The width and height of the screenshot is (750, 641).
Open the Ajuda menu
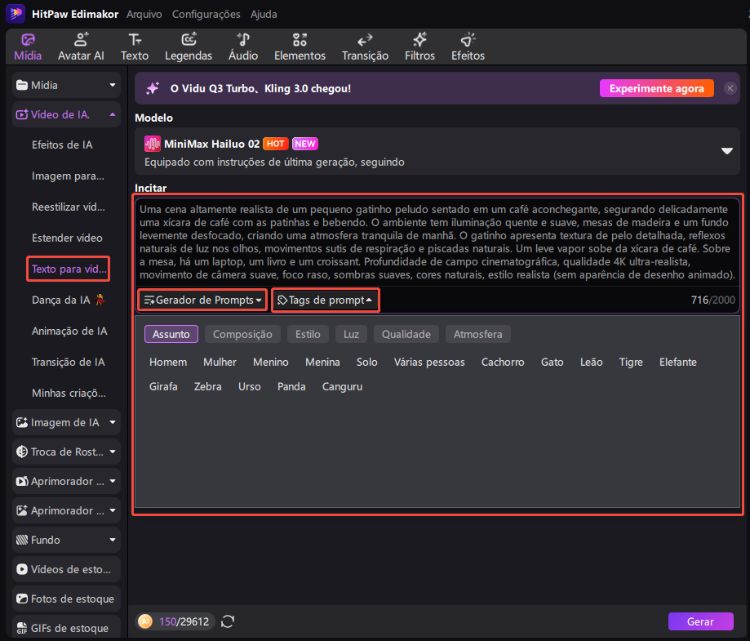264,14
